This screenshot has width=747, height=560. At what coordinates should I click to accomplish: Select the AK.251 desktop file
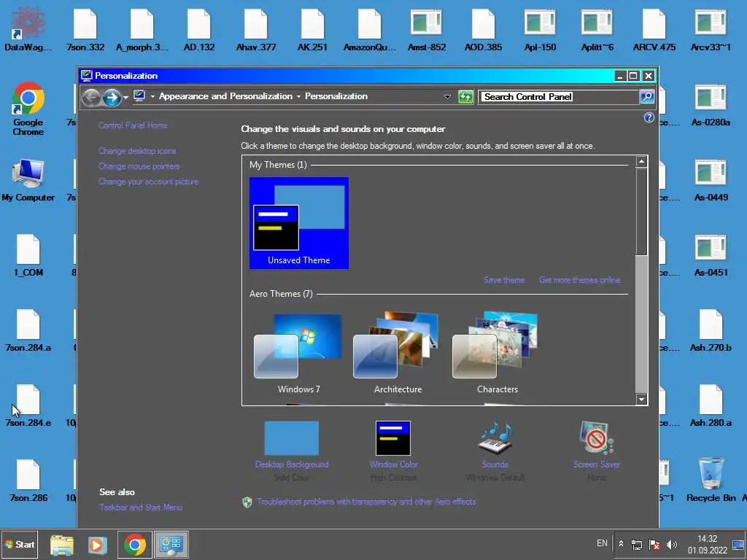click(312, 30)
